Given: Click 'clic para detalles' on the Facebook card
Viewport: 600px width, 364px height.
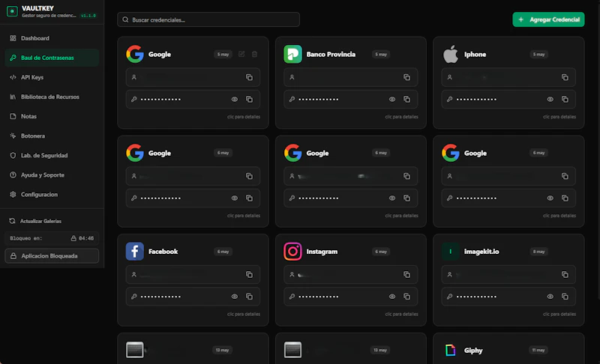Looking at the screenshot, I should [x=244, y=314].
